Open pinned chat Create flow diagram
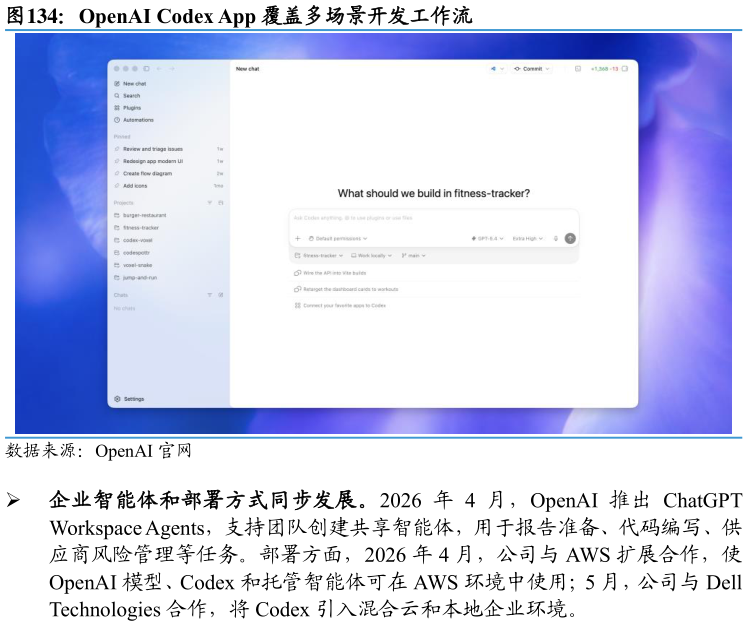Screen dimensions: 748x626 point(168,174)
